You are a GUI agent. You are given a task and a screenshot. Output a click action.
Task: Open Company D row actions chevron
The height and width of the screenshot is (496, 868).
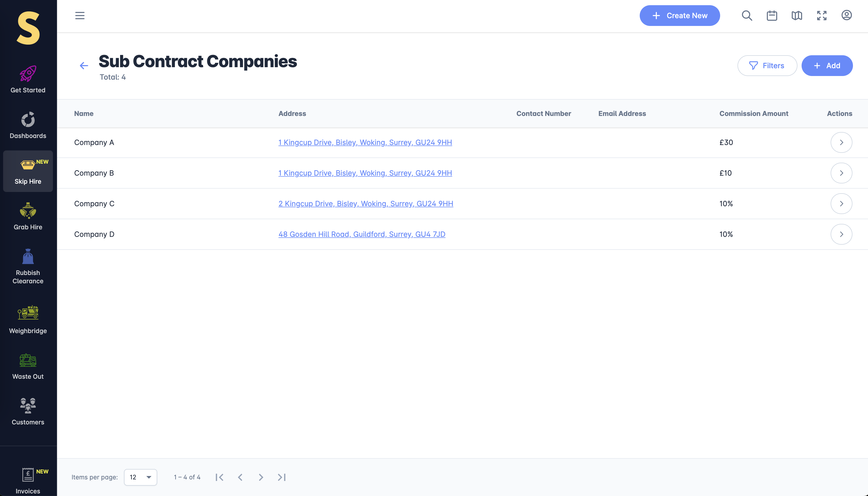pos(841,234)
